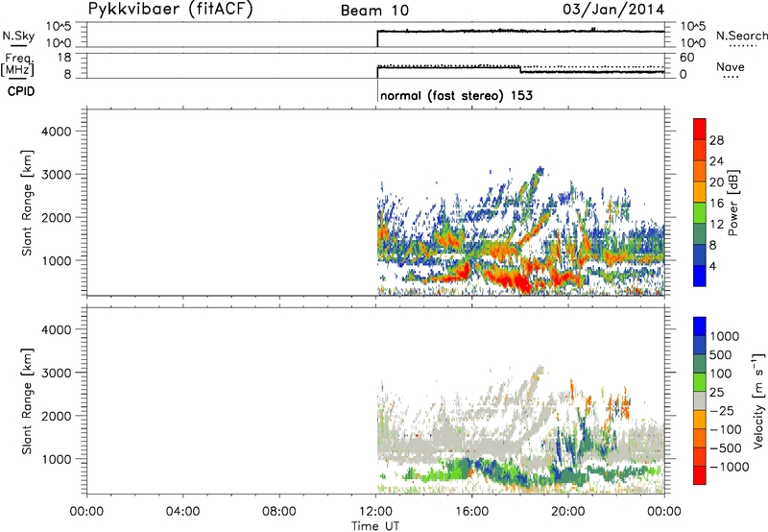Click the Beam 10 label

pos(374,11)
